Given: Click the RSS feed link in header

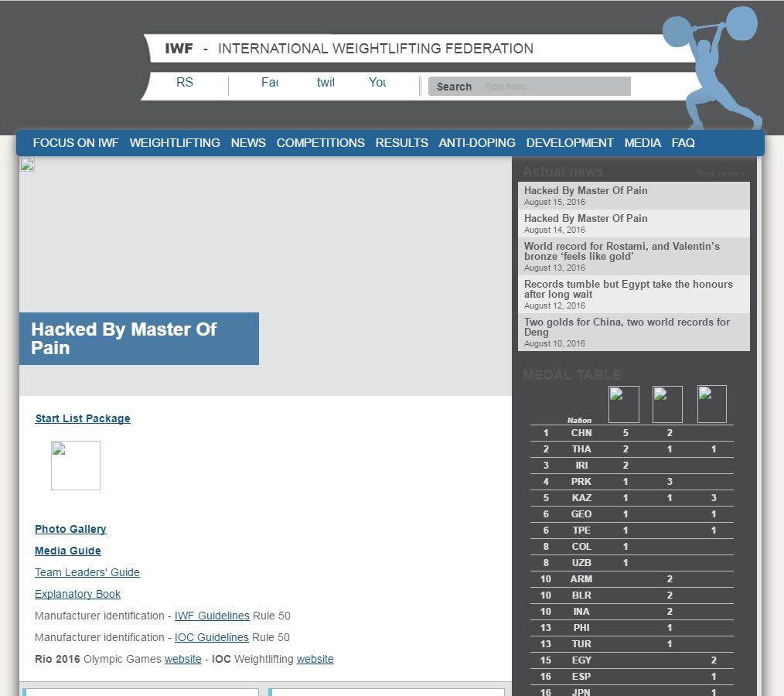Looking at the screenshot, I should [185, 83].
